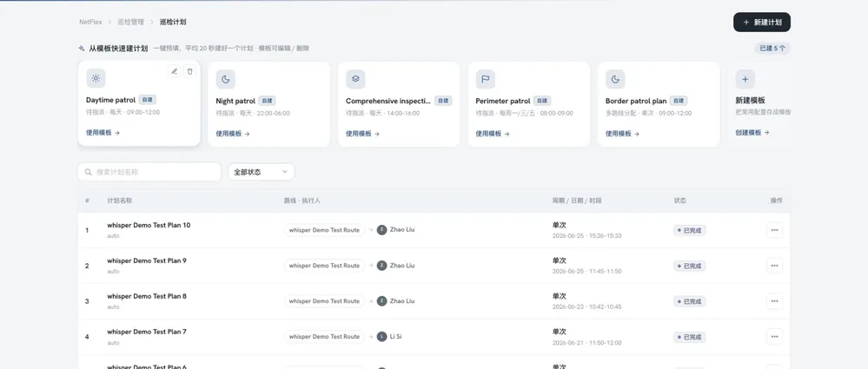Screen dimensions: 868x369
Task: Use the Perimeter patrol template
Action: click(493, 134)
